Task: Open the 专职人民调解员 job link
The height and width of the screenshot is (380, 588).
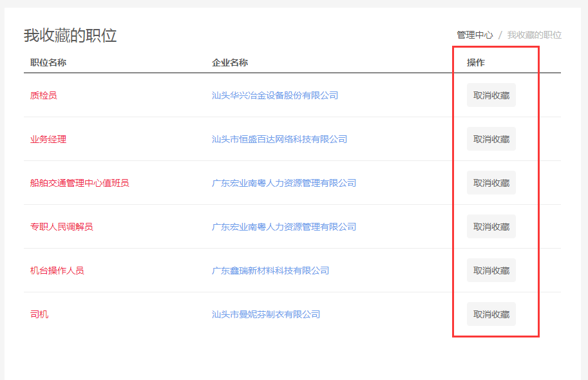Action: pos(61,227)
